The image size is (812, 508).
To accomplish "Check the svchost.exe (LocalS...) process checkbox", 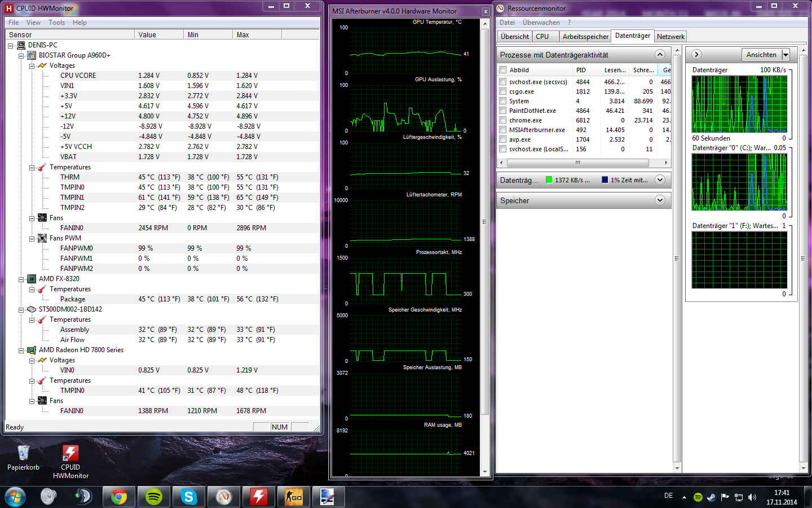I will coord(502,149).
